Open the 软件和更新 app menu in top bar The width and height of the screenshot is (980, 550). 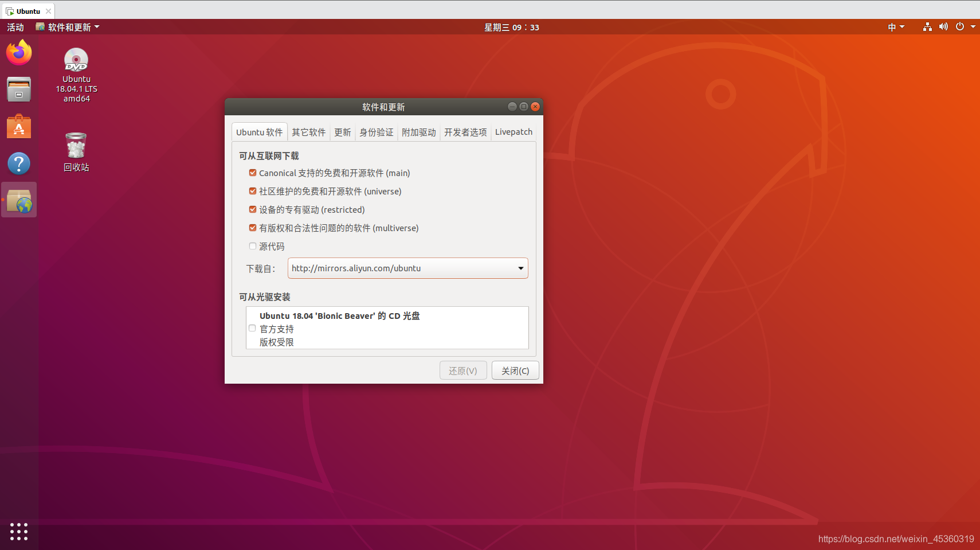point(68,27)
